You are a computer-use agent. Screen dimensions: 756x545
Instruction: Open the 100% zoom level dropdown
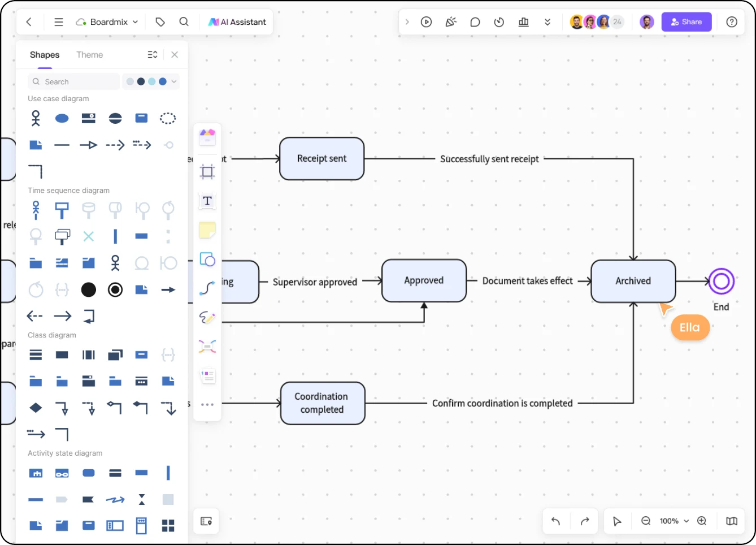[675, 521]
